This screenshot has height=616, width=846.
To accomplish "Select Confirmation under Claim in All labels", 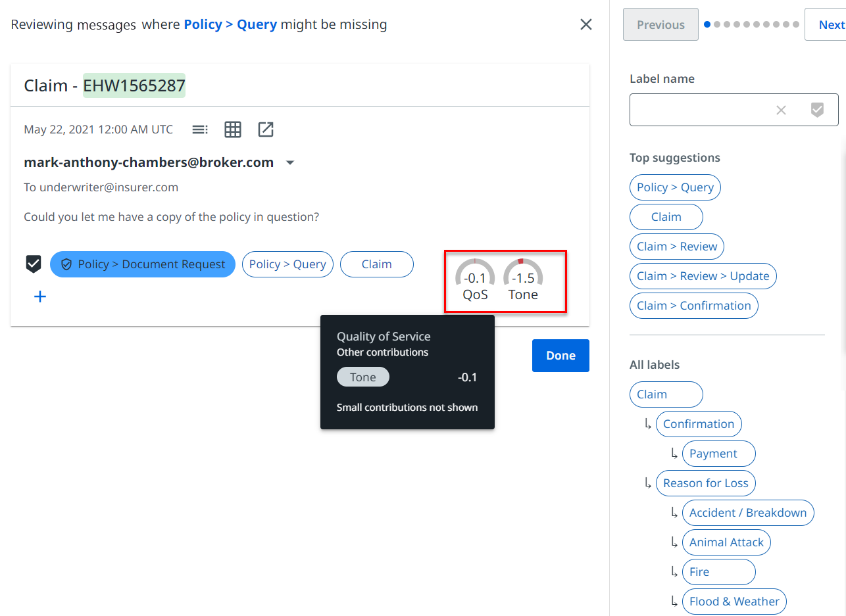I will (x=698, y=424).
